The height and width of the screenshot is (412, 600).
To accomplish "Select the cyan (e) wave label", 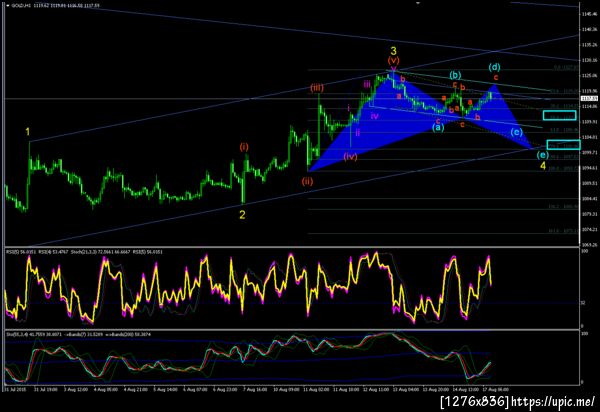I will click(x=542, y=155).
